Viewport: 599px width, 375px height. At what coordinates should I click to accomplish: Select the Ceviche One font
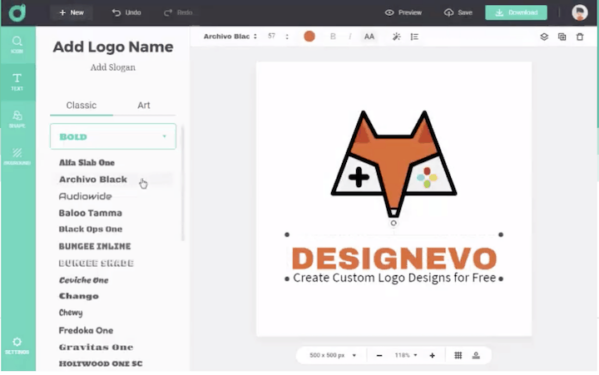(x=84, y=280)
